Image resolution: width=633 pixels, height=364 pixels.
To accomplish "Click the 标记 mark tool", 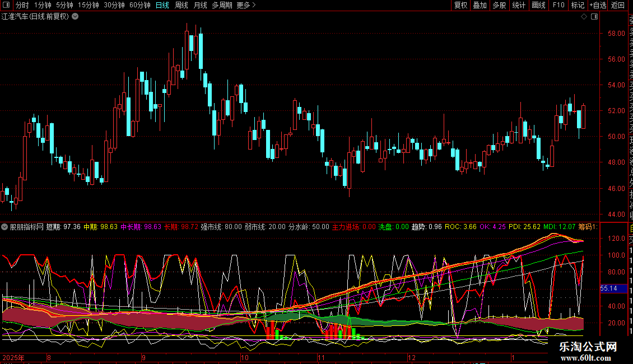I will [x=578, y=5].
